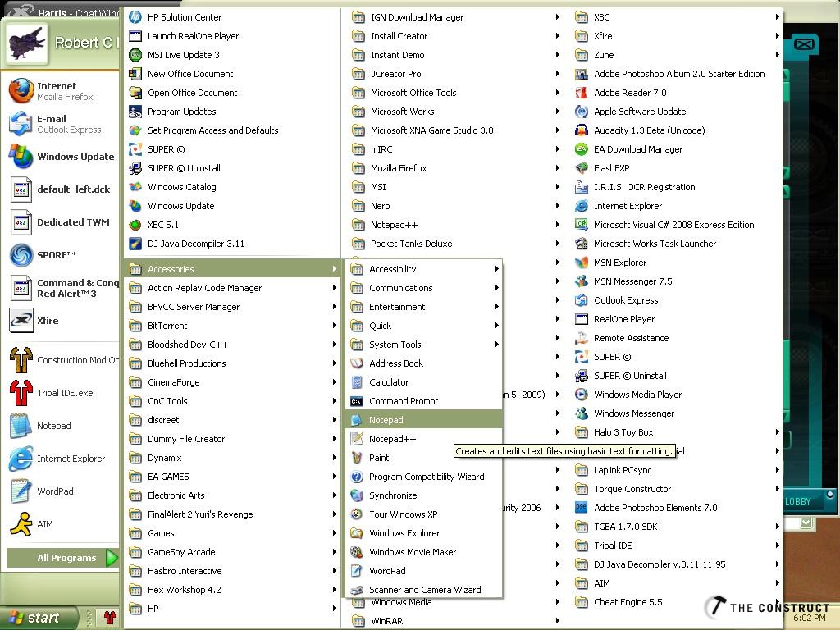Select Notepad++ entry under Accessories
This screenshot has width=840, height=630.
click(x=424, y=439)
